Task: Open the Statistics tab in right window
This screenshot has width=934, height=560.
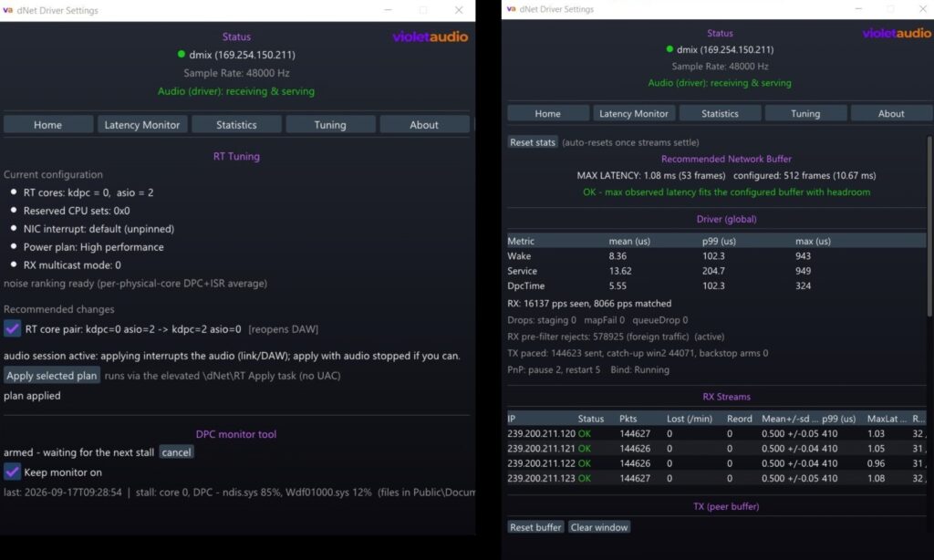Action: tap(720, 113)
